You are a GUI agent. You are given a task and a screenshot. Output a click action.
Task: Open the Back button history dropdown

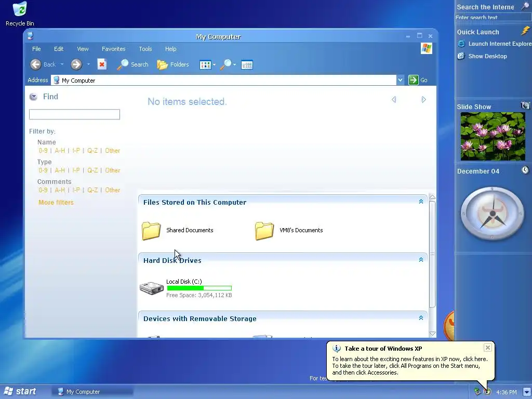tap(62, 64)
